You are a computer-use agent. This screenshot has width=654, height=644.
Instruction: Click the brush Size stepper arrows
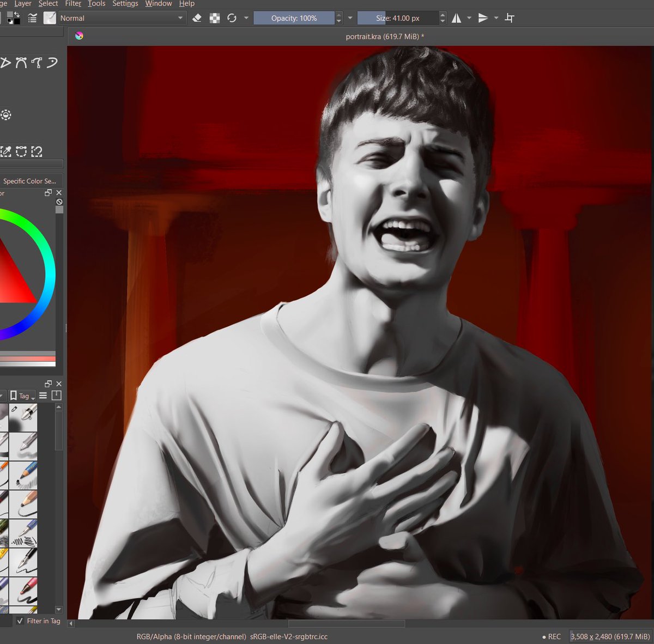[443, 18]
